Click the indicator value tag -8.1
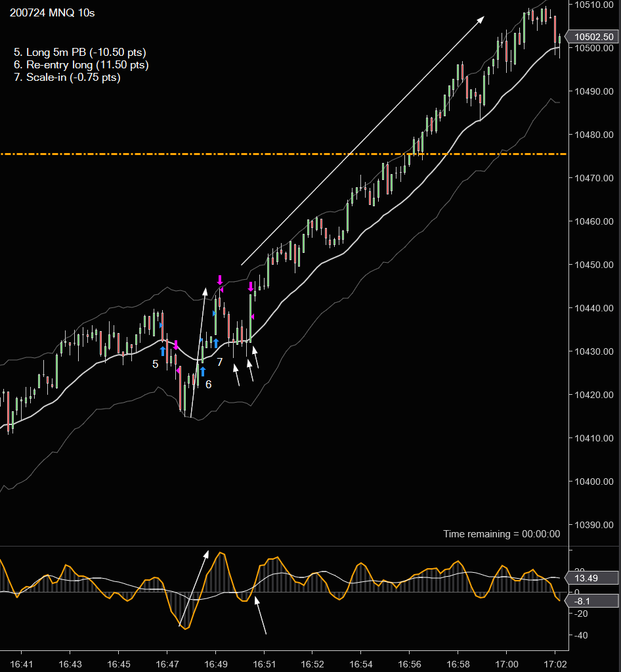The image size is (621, 672). pos(592,601)
